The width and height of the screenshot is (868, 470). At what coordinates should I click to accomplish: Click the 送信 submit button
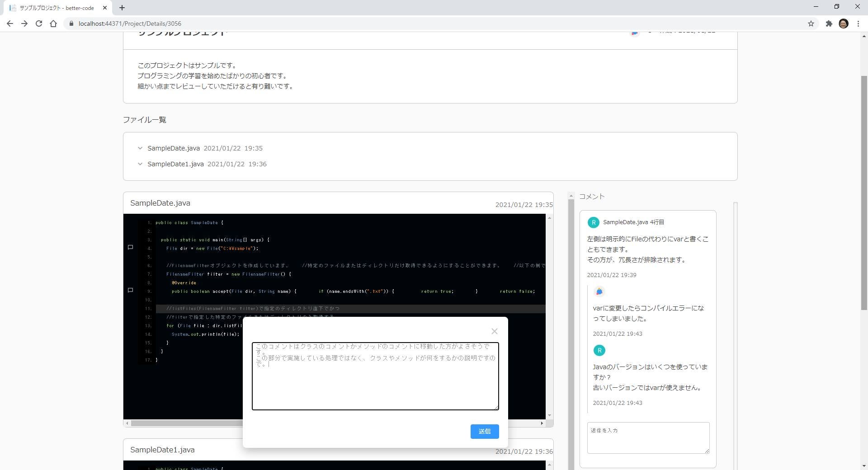(x=484, y=431)
